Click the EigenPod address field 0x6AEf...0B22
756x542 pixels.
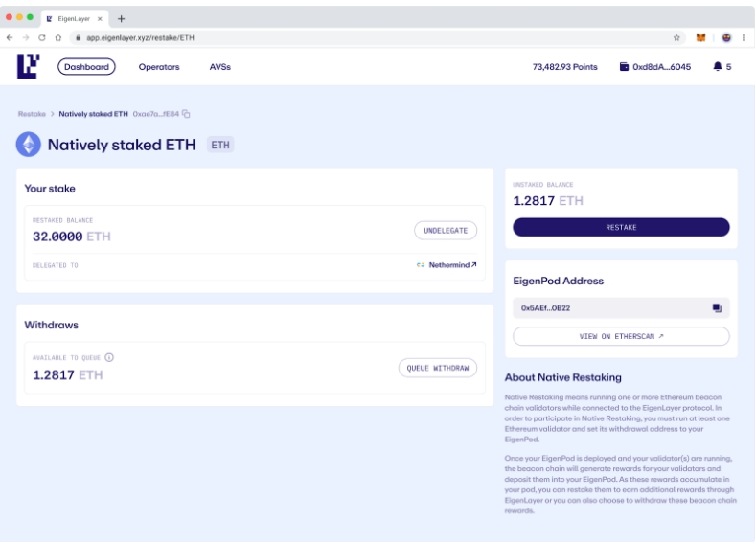621,308
